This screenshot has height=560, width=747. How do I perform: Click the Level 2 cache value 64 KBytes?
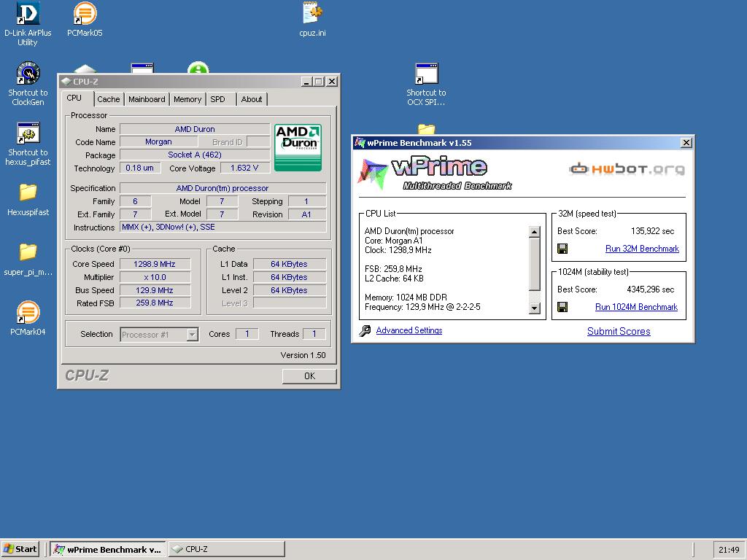point(290,290)
